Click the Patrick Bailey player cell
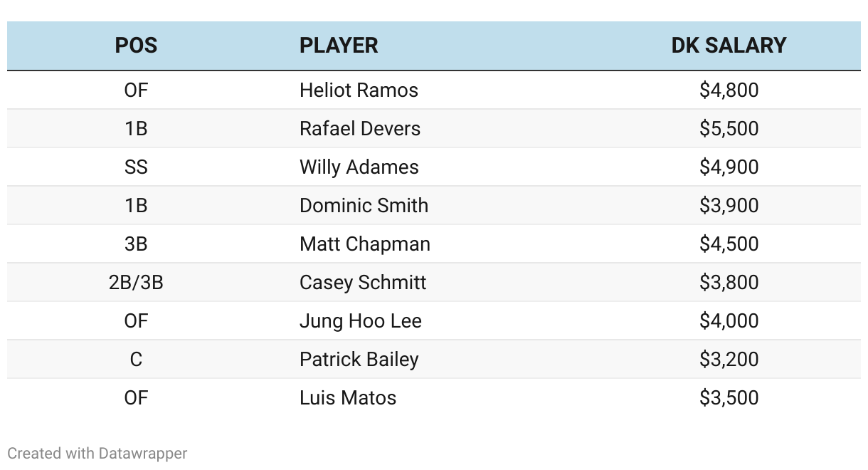The height and width of the screenshot is (470, 868). pos(359,359)
